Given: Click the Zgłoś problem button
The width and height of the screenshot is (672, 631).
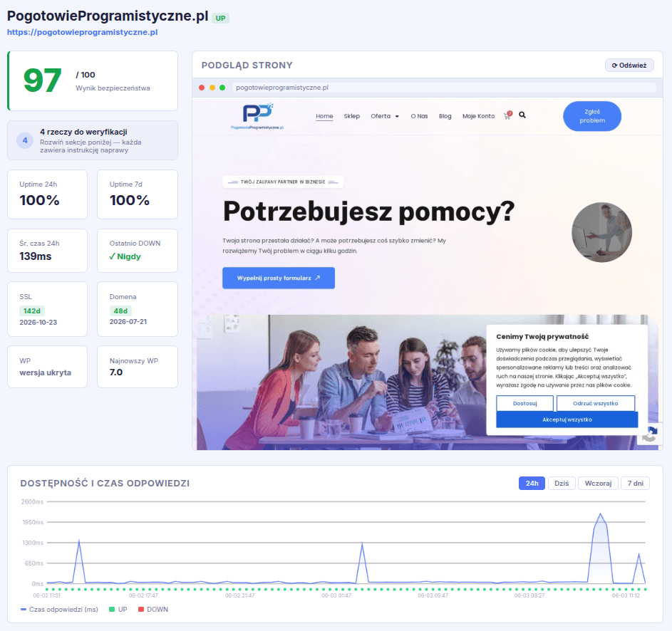Looking at the screenshot, I should (592, 116).
